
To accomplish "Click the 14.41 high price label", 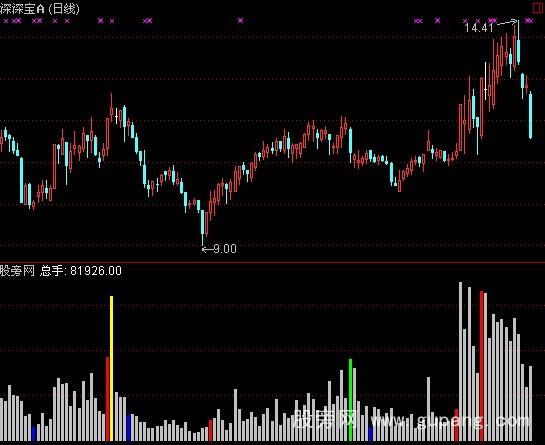I will coord(479,28).
